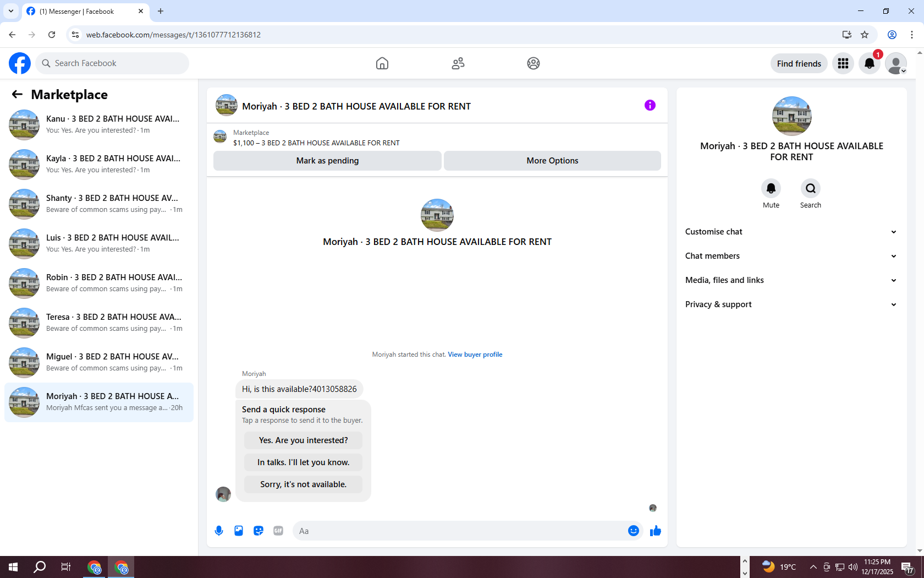View site information icon in address bar

coord(75,35)
